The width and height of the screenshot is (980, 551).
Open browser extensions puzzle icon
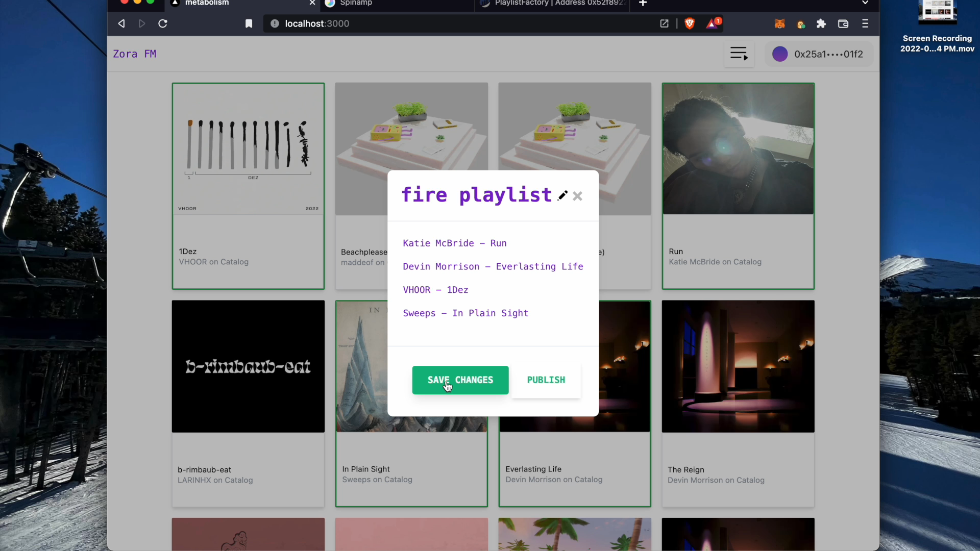coord(821,23)
